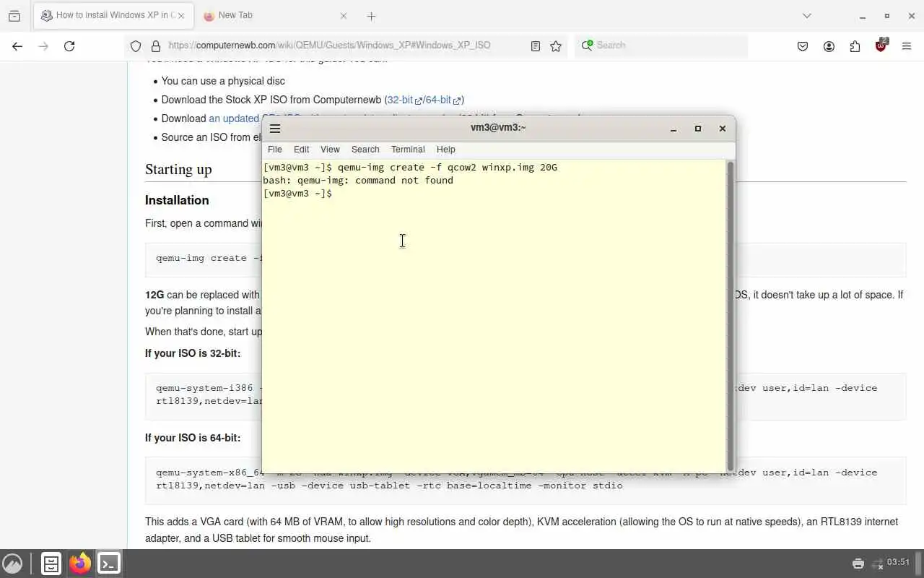Click the 'Installation' heading
The image size is (924, 578).
point(177,200)
